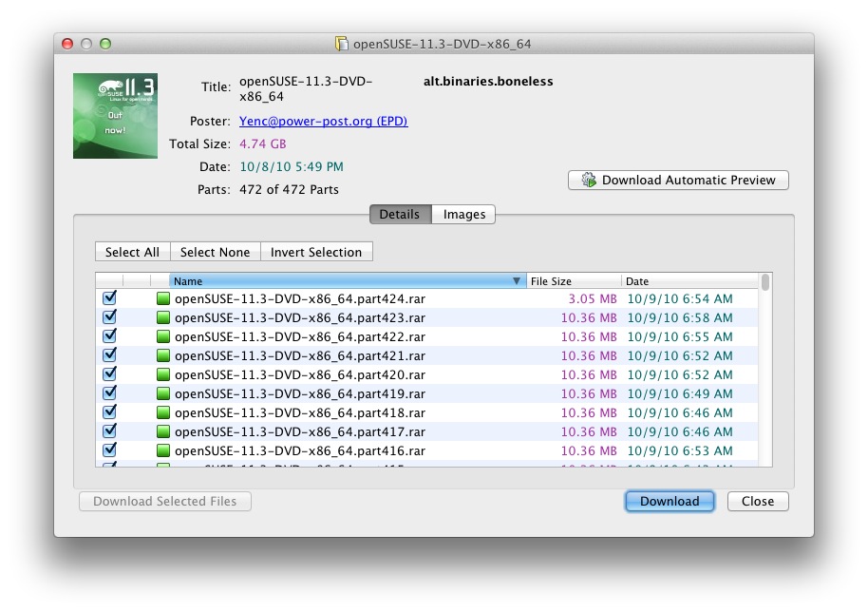Viewport: 868px width, 612px height.
Task: Click the green status icon for part422.rar
Action: pyautogui.click(x=162, y=336)
